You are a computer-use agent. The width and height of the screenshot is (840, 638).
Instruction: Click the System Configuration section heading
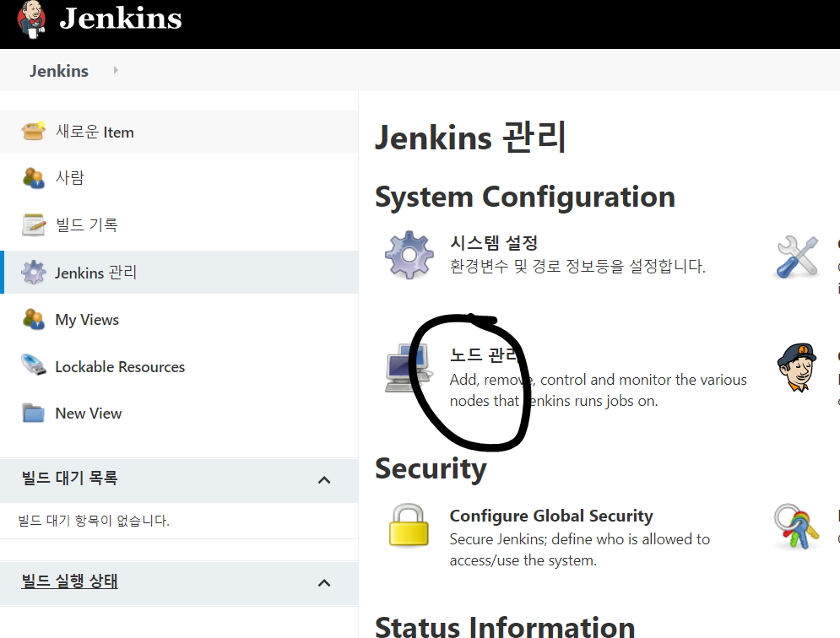click(525, 197)
